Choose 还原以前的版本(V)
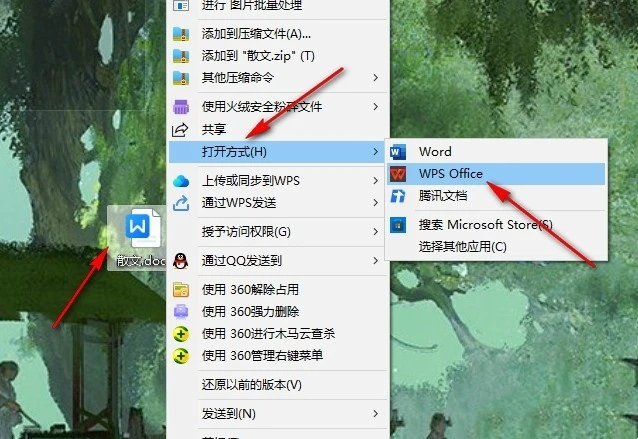Screen dimensions: 638x439 tap(279, 385)
